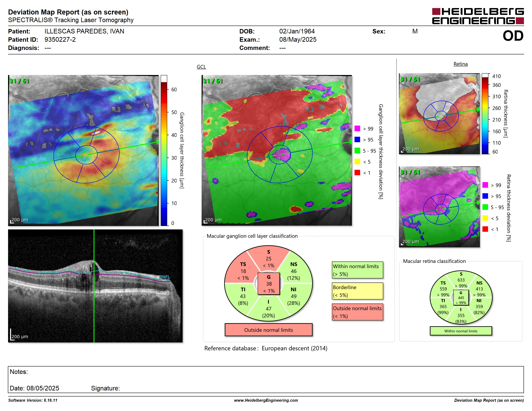Click the retina thickness color scale bar
Screen dimensions: 532x411
coord(485,114)
